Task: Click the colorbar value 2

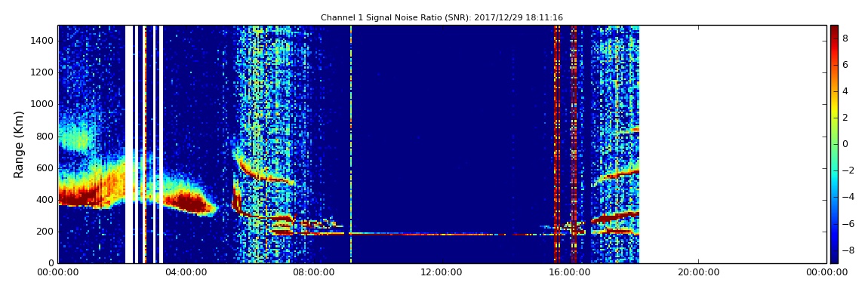Action: (x=845, y=118)
